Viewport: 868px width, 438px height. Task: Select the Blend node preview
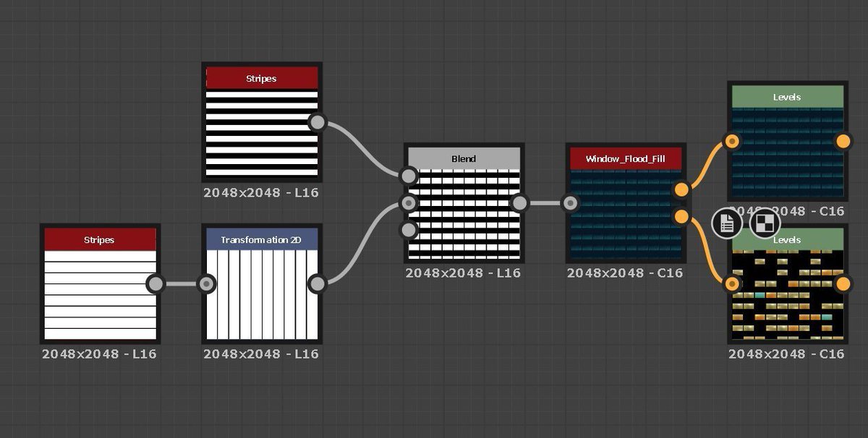tap(463, 210)
